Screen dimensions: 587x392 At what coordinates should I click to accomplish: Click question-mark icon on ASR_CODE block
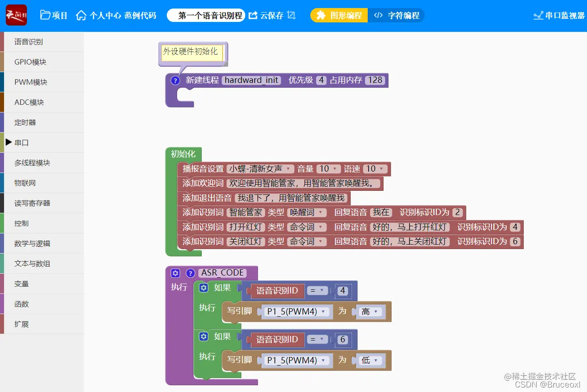pos(191,273)
